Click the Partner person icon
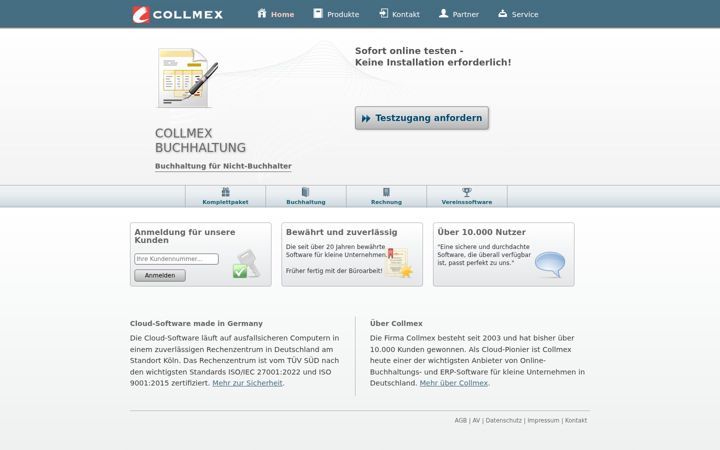 click(x=443, y=13)
